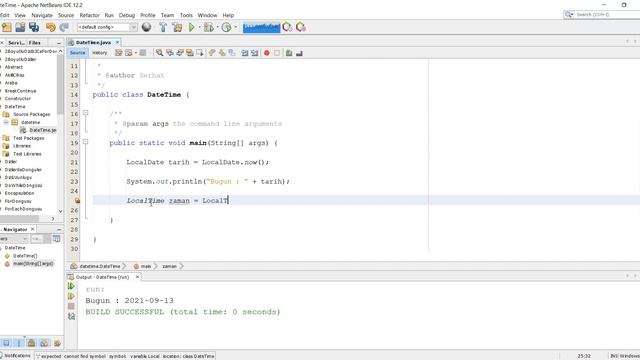Click the memory usage bar in toolbar
Screen dimensions: 640x360
[x=261, y=27]
